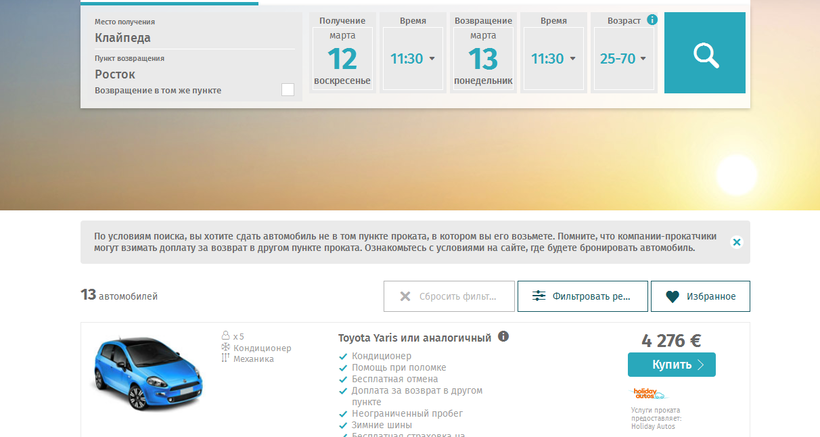820x437 pixels.
Task: Select the pickup date 12 марта
Action: [342, 58]
